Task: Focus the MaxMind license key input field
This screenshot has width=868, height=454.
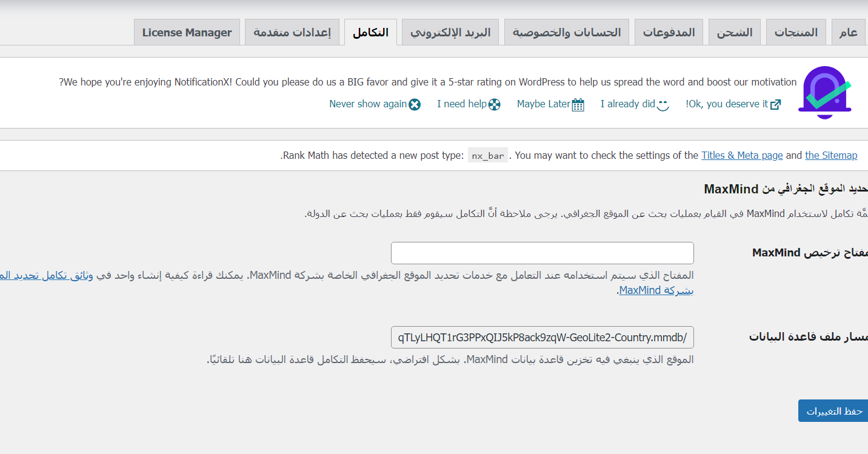Action: point(542,253)
